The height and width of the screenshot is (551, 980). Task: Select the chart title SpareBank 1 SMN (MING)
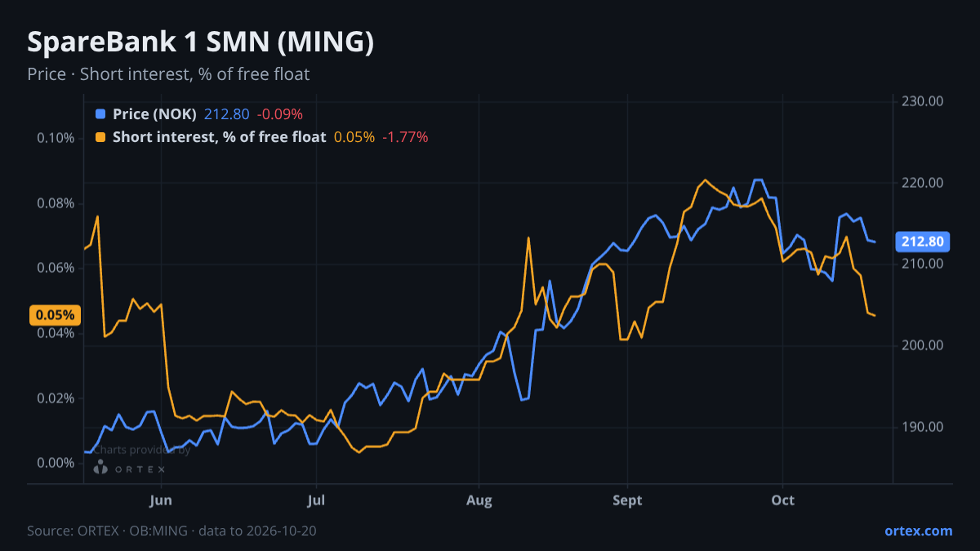click(x=200, y=42)
